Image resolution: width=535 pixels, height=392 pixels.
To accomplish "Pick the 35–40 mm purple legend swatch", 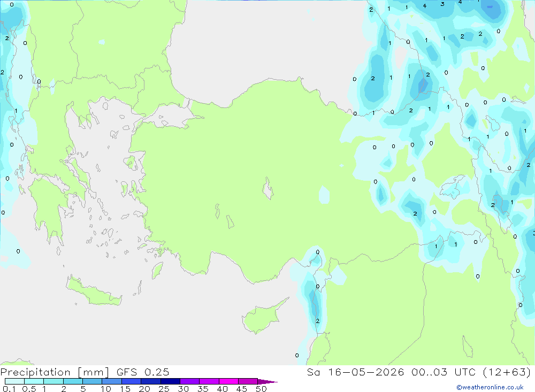I will (209, 381).
